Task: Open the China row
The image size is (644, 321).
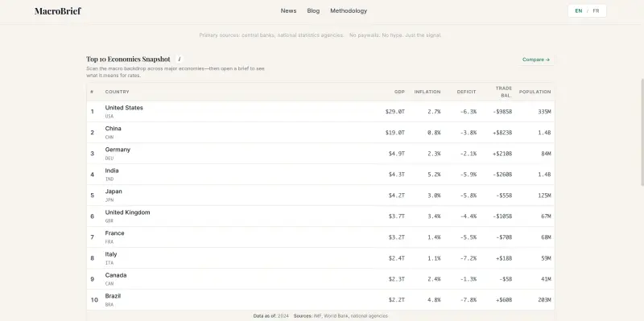Action: 320,133
